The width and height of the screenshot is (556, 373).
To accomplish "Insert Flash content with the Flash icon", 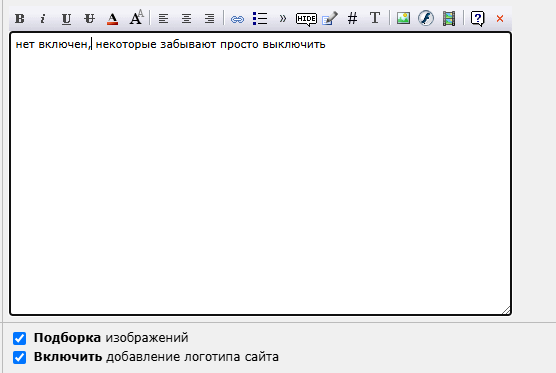I will point(426,18).
